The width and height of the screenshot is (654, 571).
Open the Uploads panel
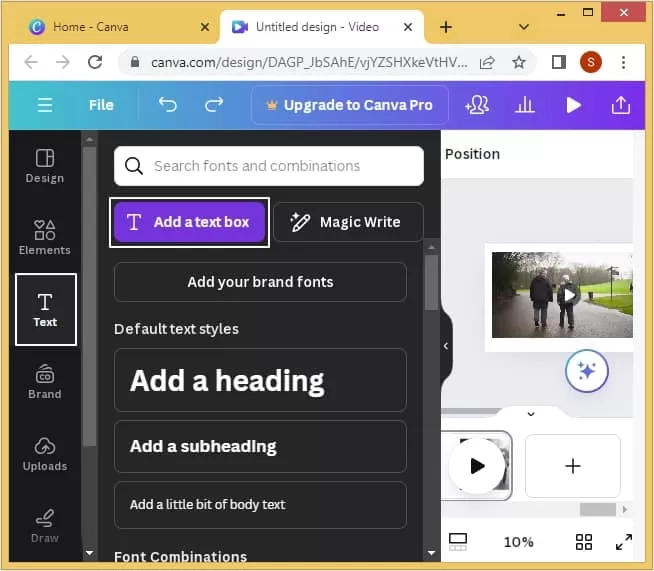point(45,454)
